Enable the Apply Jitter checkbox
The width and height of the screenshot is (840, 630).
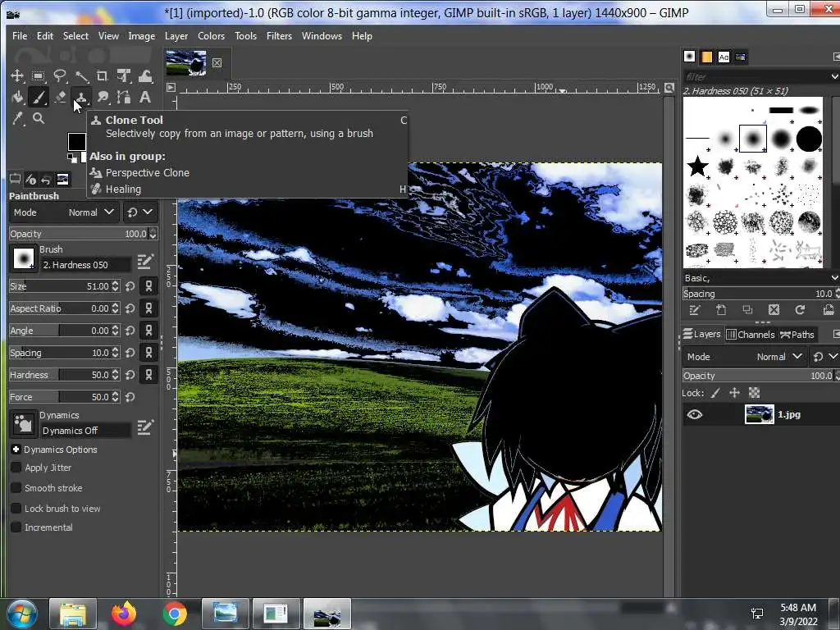click(x=16, y=468)
